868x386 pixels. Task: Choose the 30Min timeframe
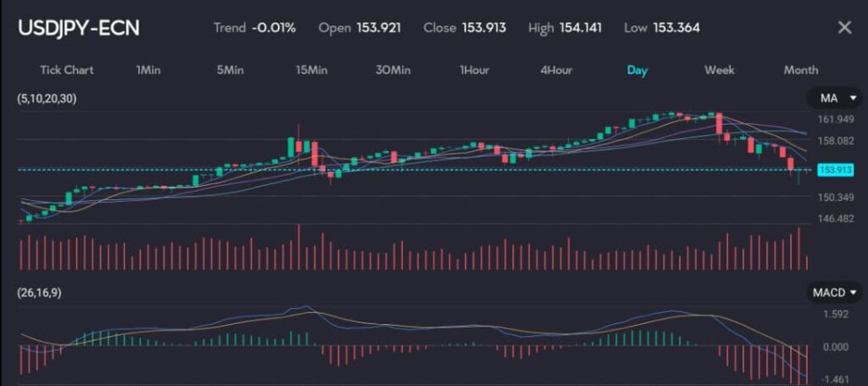pos(393,70)
